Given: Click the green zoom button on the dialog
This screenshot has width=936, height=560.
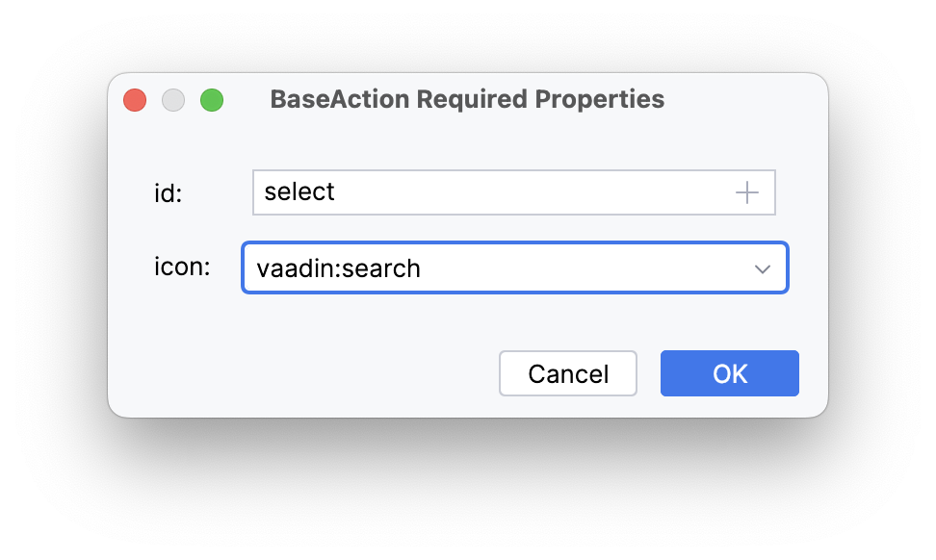Looking at the screenshot, I should (212, 99).
